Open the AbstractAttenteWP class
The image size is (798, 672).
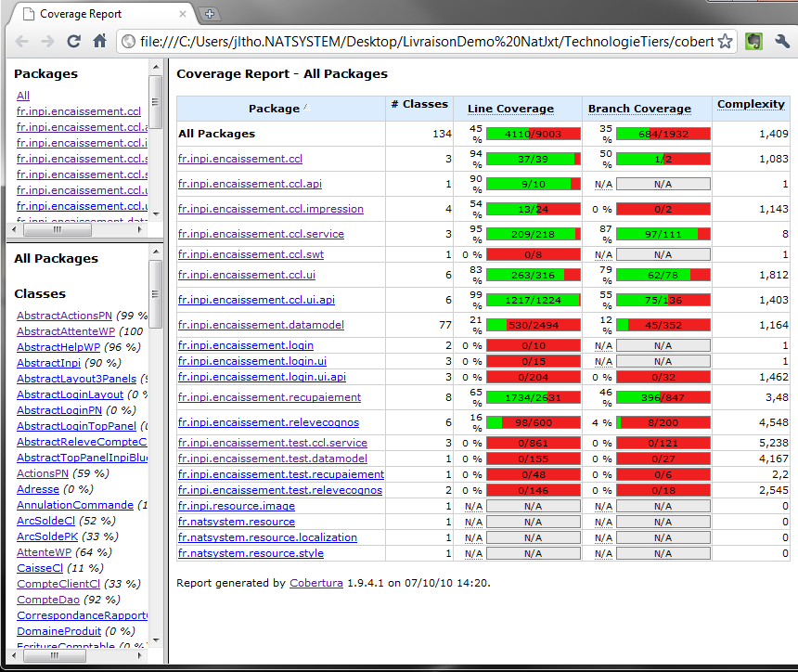pyautogui.click(x=66, y=331)
